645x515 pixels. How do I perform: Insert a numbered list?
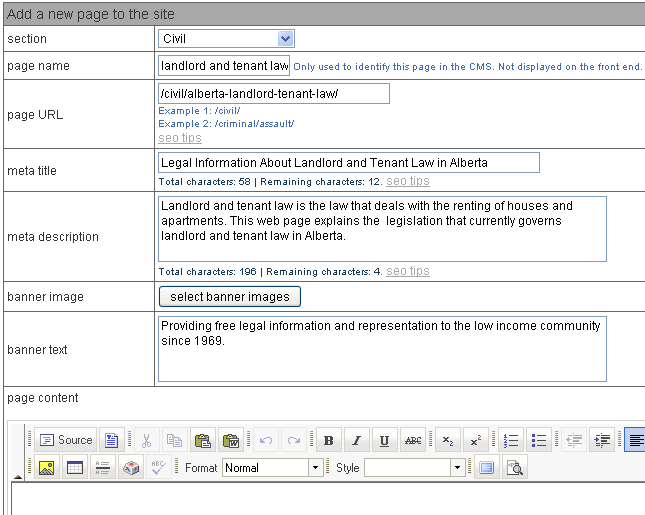tap(510, 440)
